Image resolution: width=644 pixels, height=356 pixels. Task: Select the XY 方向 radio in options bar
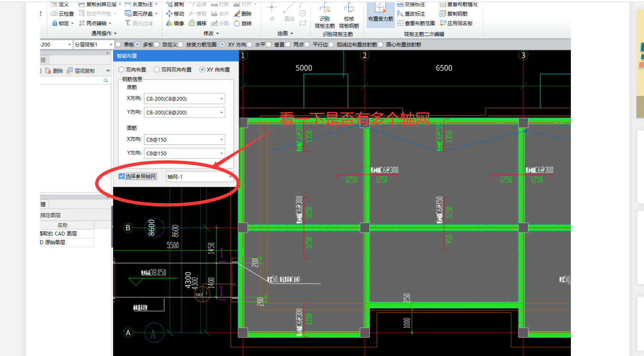[x=233, y=45]
